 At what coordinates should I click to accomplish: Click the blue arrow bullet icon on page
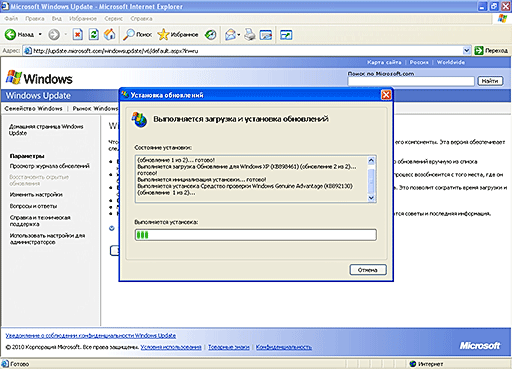pyautogui.click(x=112, y=228)
